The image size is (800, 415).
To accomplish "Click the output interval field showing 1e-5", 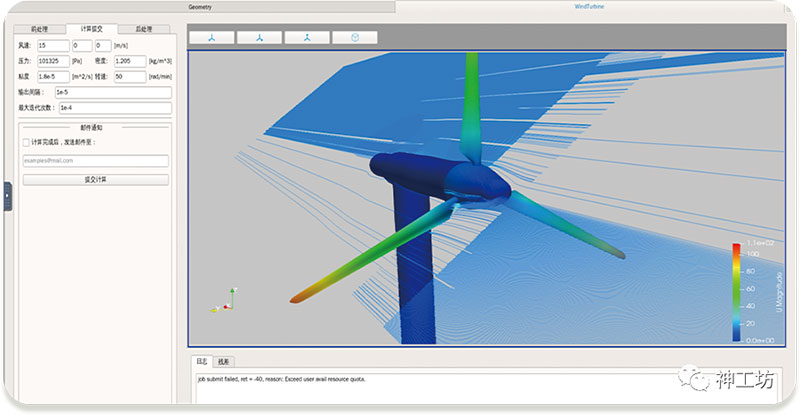I will [x=113, y=92].
